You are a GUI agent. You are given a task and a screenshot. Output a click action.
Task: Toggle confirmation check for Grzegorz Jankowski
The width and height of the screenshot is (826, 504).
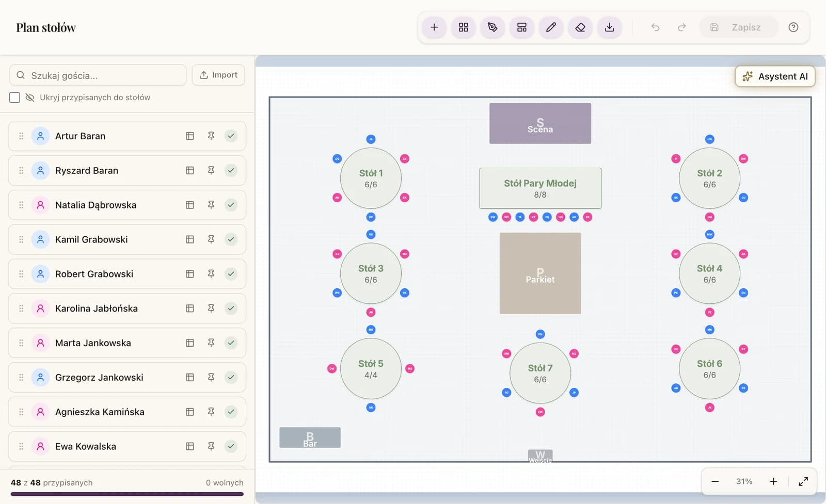231,377
